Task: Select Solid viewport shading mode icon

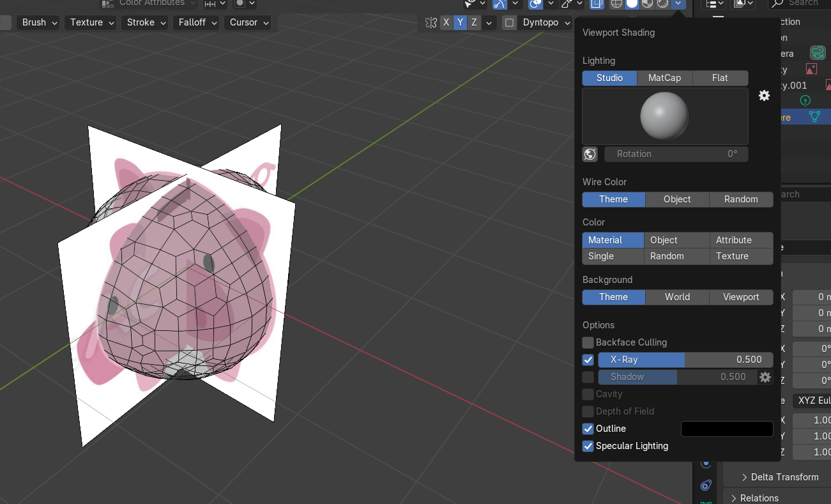Action: 632,3
